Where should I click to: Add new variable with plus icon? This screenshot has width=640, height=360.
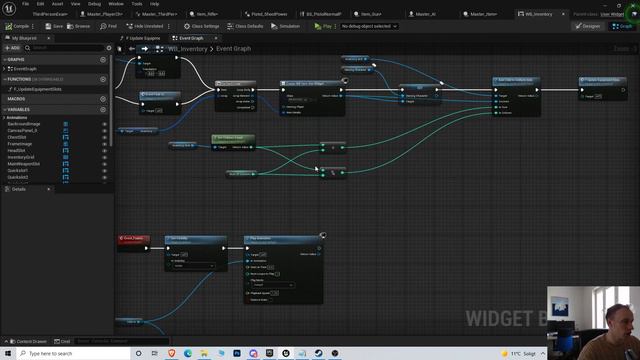[x=103, y=109]
